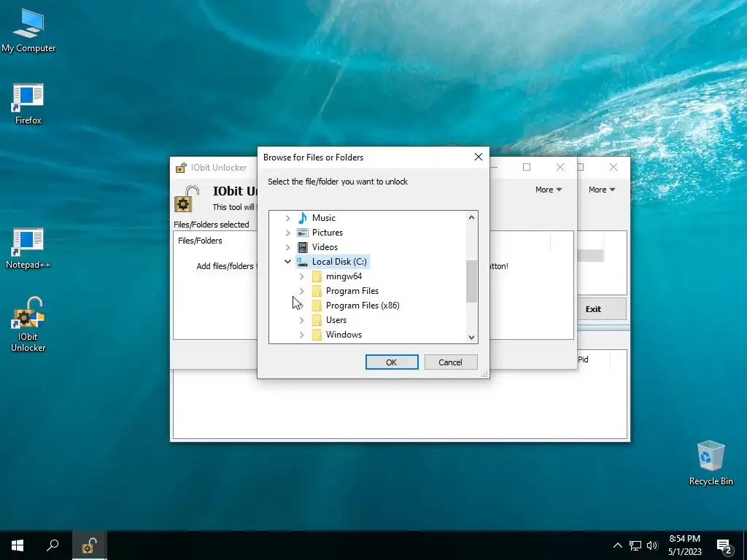Select the Program Files folder name

352,291
